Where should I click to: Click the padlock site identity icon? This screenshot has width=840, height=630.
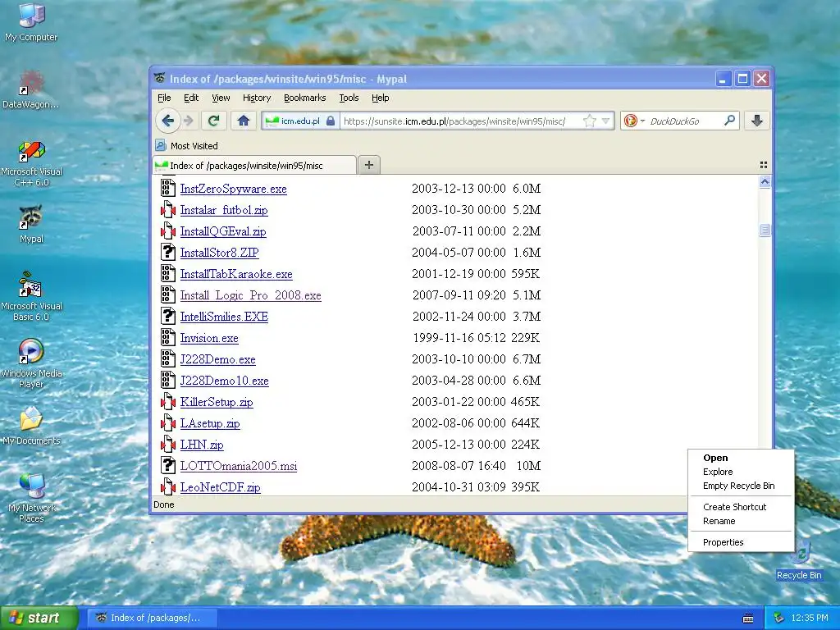point(331,121)
